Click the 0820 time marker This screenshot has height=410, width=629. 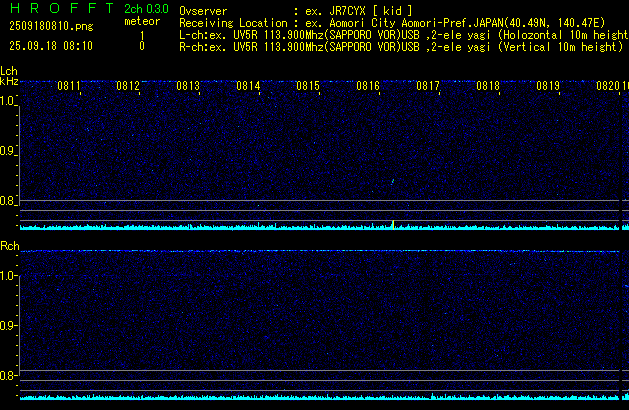pos(607,86)
